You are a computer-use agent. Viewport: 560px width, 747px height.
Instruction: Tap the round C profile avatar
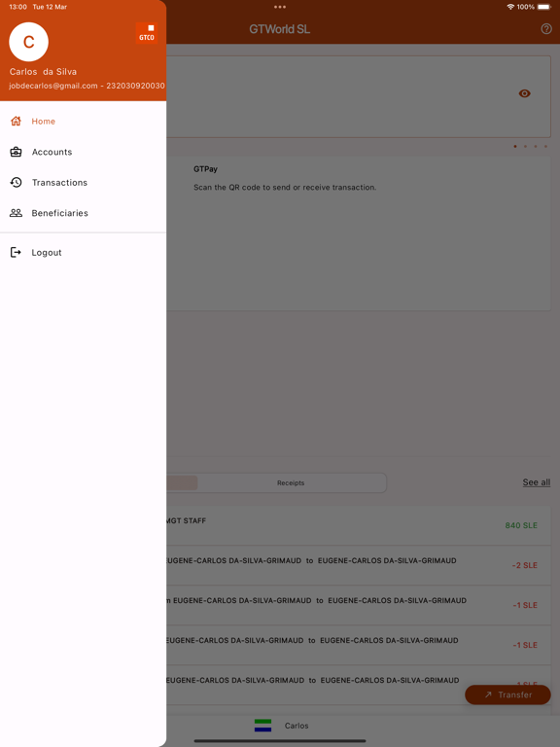click(28, 42)
